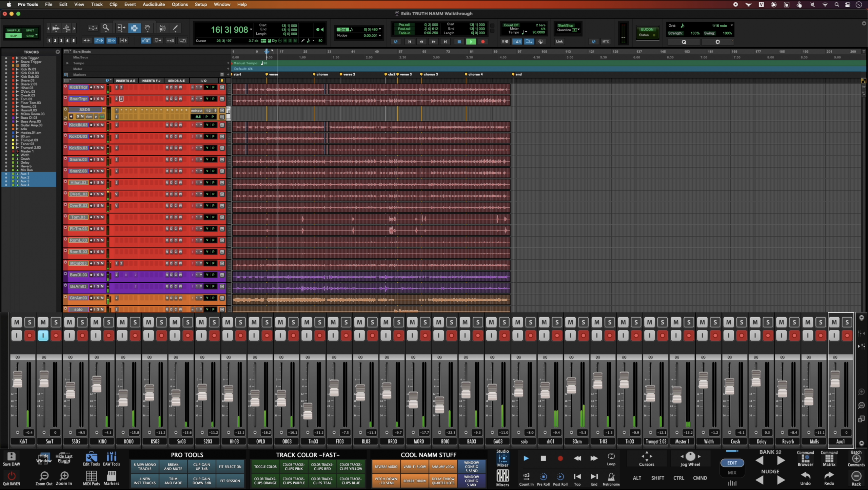Screen dimensions: 868x490
Task: Open the Grid value dropdown arrow
Action: (x=380, y=29)
